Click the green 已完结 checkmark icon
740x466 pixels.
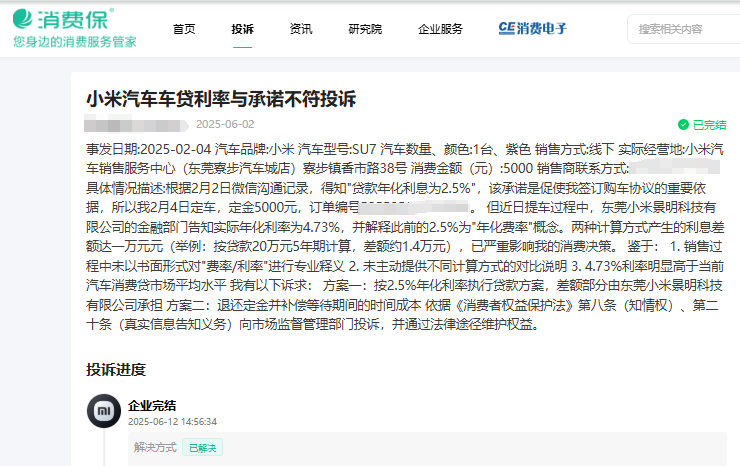coord(683,125)
